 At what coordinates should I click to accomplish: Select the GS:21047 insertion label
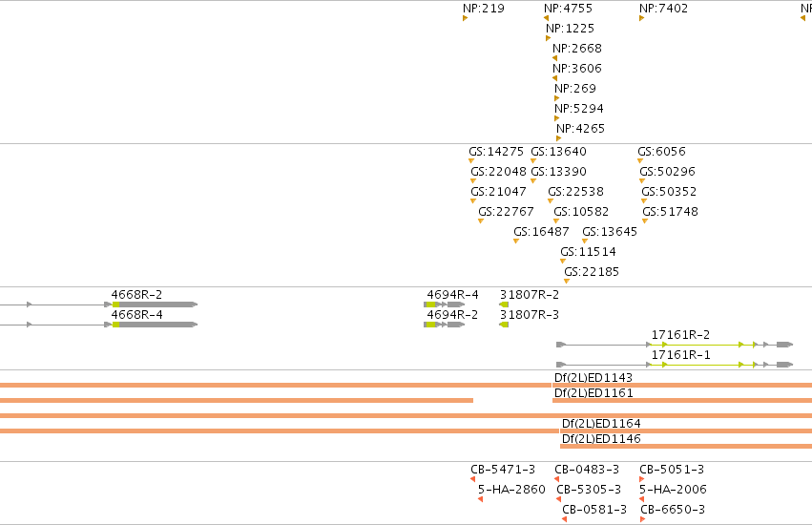tap(498, 192)
